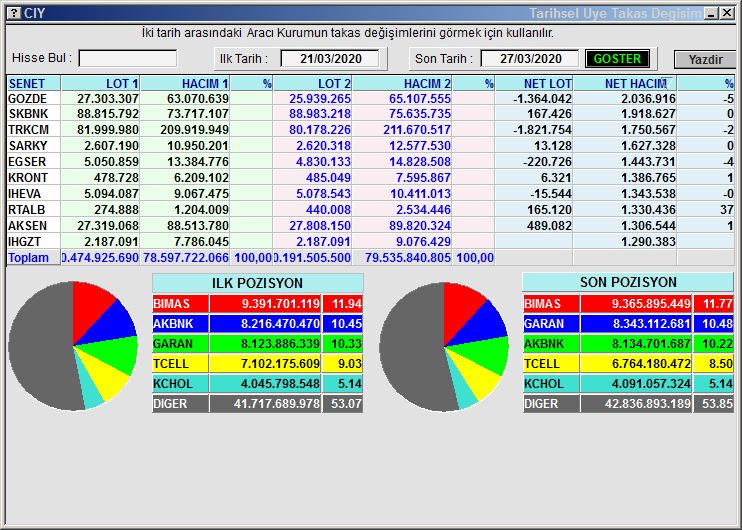Close the Tarihsel Uye Takas window
This screenshot has width=742, height=530.
(727, 13)
